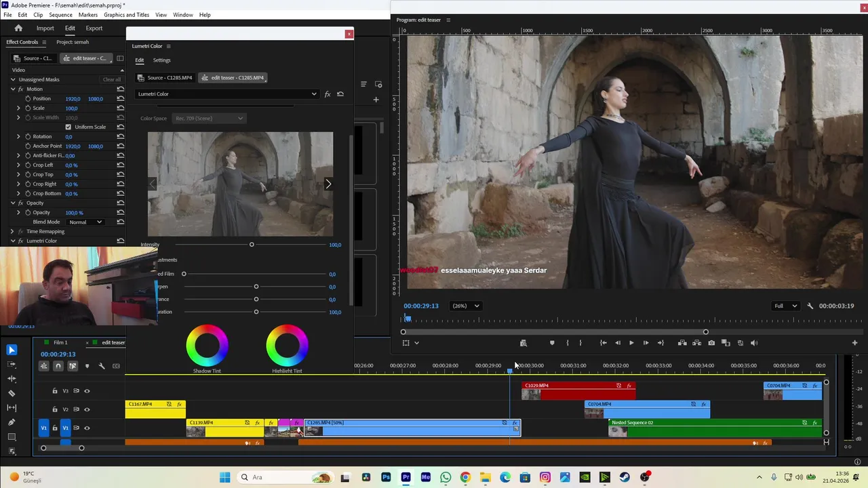Switch to the Export workspace tab
Image resolution: width=868 pixels, height=488 pixels.
[94, 28]
